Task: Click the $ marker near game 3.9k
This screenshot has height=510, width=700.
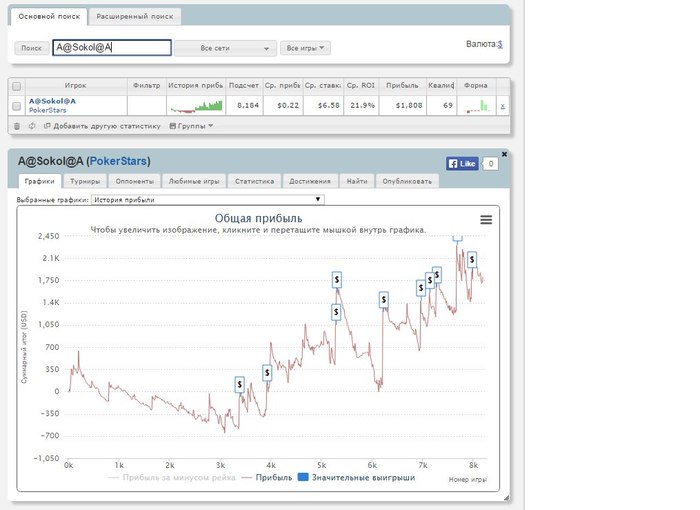Action: [267, 372]
